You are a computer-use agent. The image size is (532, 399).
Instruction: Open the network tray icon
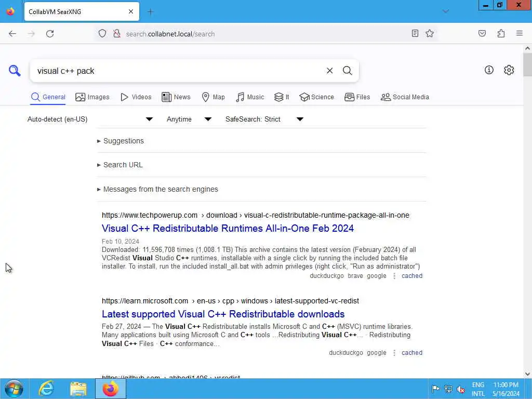448,389
